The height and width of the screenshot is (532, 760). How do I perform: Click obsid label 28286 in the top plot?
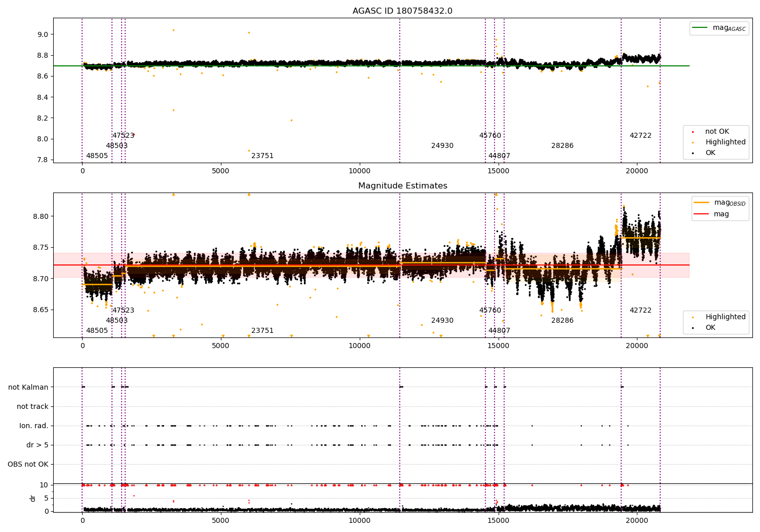tap(562, 146)
